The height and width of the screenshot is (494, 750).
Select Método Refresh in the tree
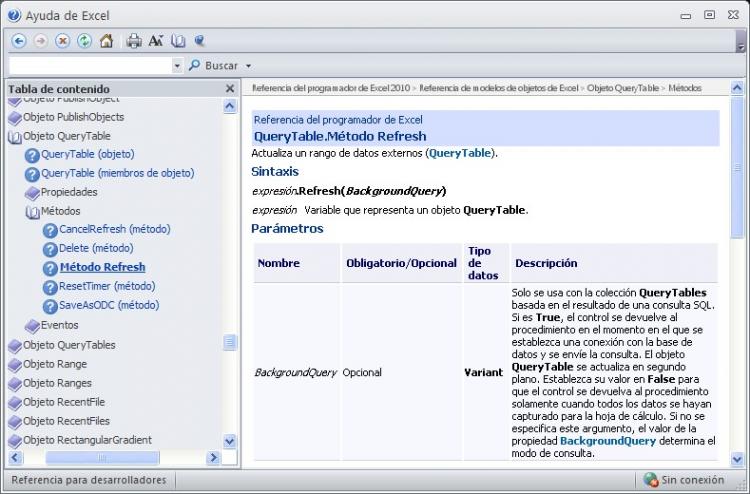pyautogui.click(x=102, y=267)
